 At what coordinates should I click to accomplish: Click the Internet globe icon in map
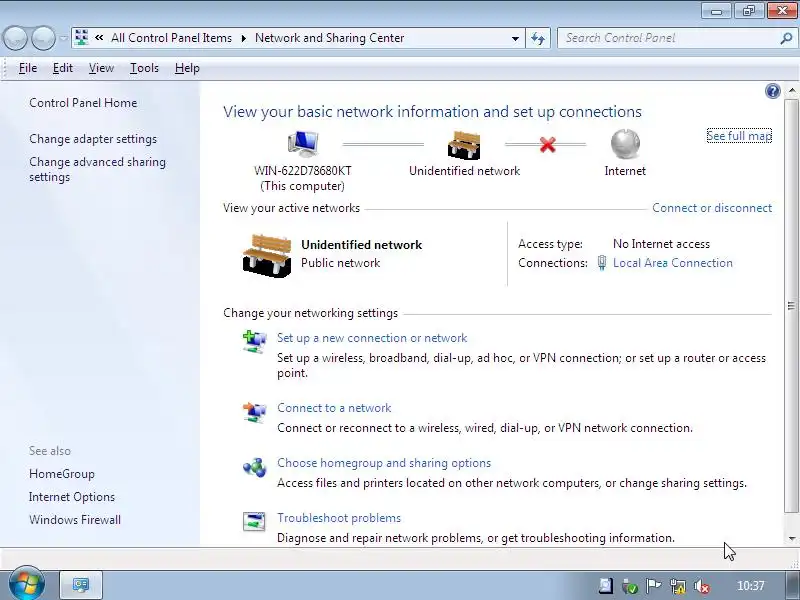[625, 144]
